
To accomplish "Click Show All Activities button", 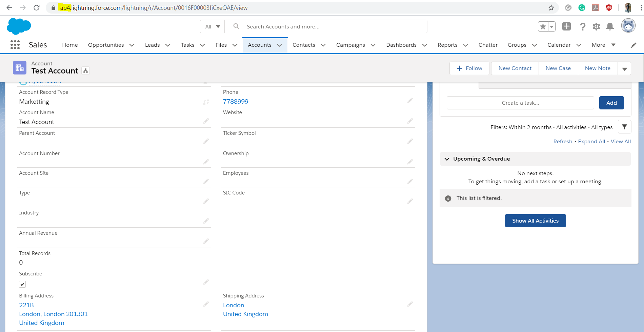I will click(535, 221).
